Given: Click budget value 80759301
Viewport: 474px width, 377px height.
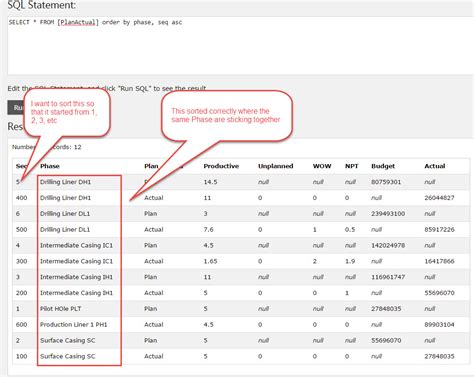Looking at the screenshot, I should pyautogui.click(x=386, y=182).
